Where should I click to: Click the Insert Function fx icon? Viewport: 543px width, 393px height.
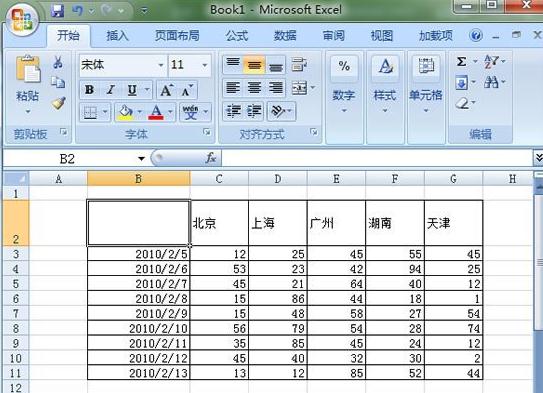pos(211,158)
